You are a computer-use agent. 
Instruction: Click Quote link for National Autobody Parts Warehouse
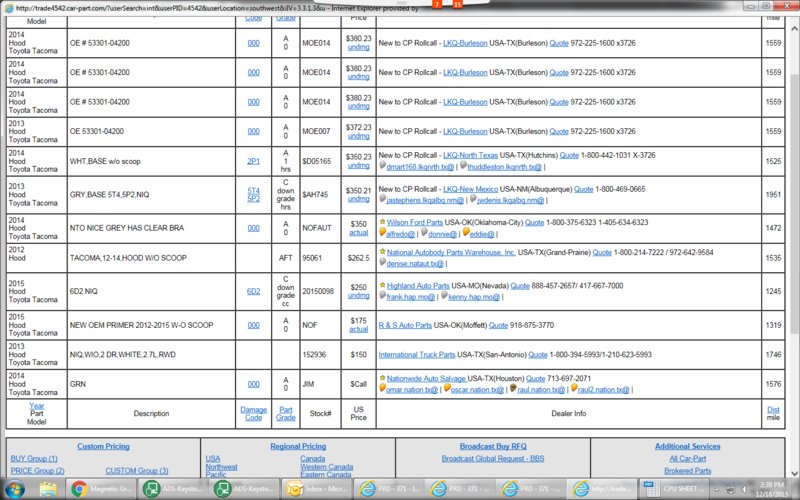click(602, 252)
